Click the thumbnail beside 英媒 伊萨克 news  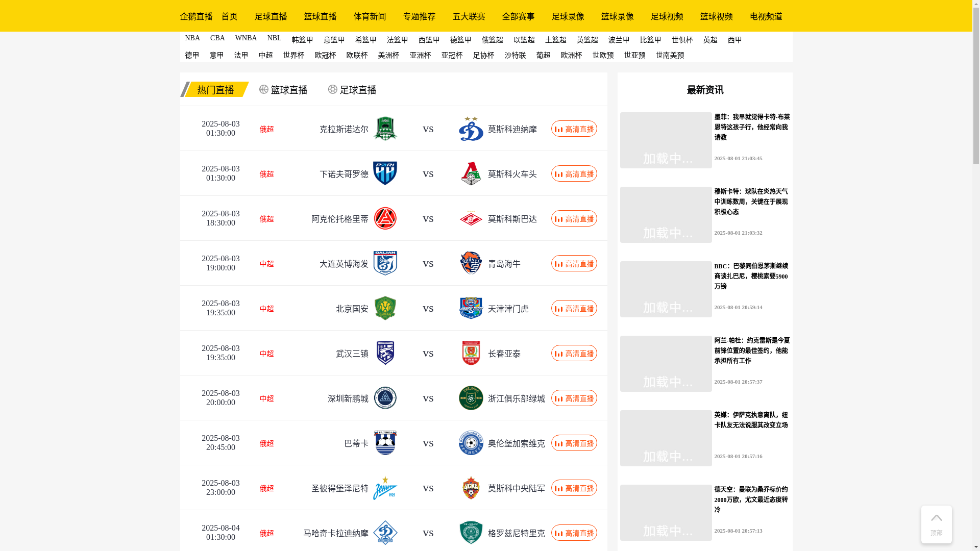[x=666, y=438]
